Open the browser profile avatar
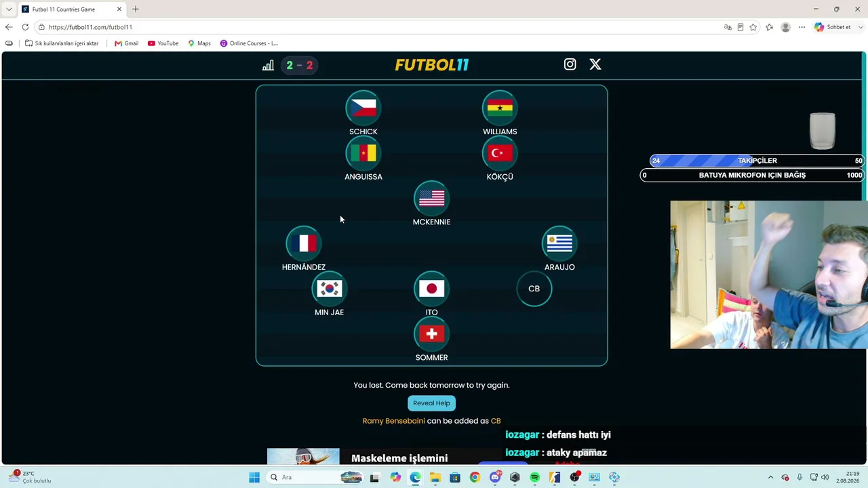The width and height of the screenshot is (868, 488). 785,27
